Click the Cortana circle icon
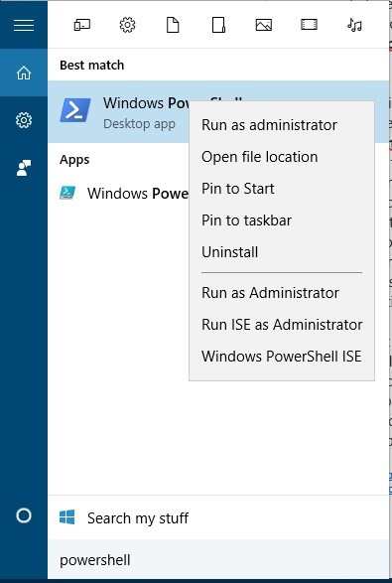This screenshot has width=392, height=583. pos(24,515)
